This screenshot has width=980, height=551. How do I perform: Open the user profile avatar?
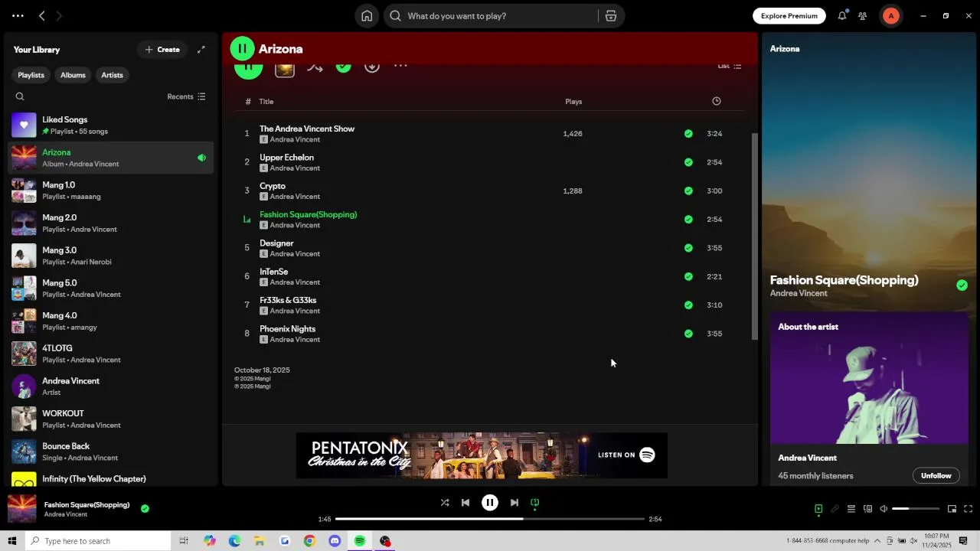pyautogui.click(x=890, y=16)
